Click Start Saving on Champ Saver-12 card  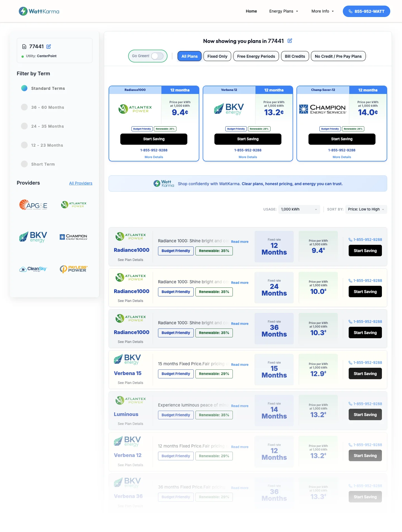[342, 139]
